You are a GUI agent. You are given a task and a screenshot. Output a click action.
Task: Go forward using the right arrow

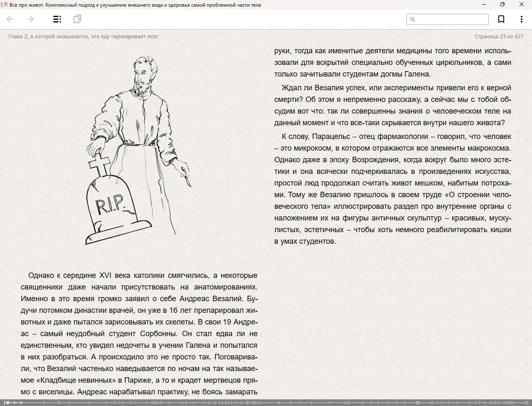tap(30, 19)
